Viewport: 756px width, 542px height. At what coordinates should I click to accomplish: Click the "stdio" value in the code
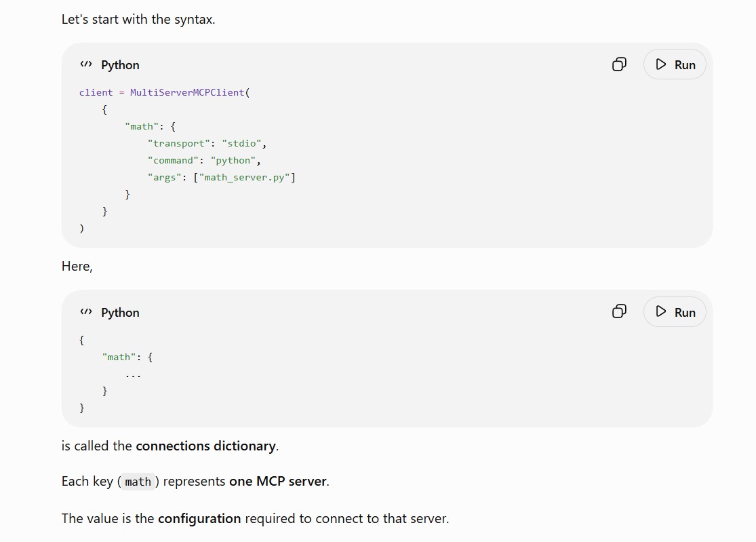[x=241, y=143]
